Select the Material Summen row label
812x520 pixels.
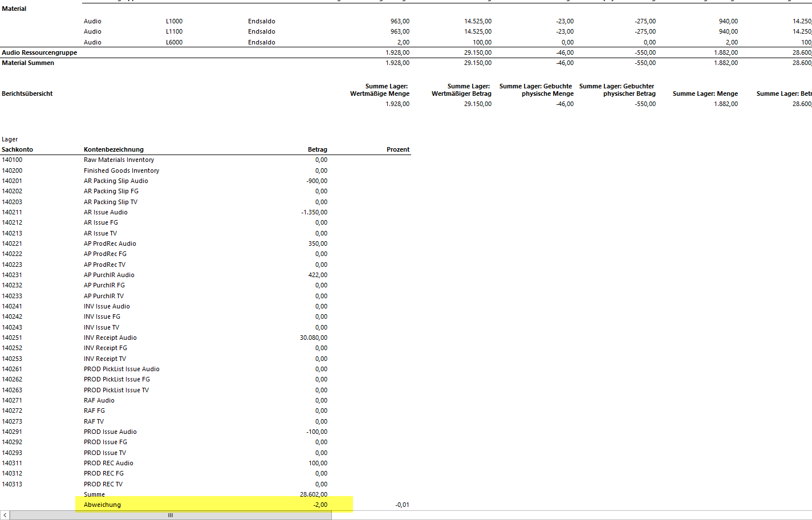[x=28, y=63]
